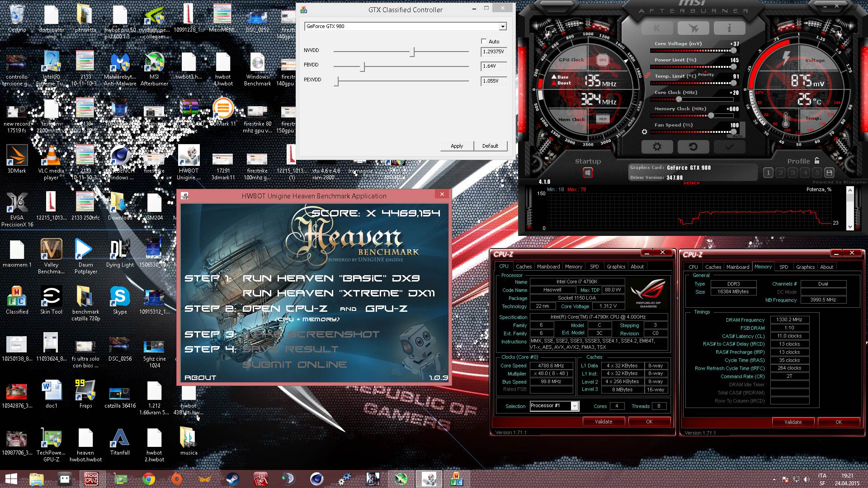868x488 pixels.
Task: Open Skype desktop shortcut
Action: click(120, 300)
